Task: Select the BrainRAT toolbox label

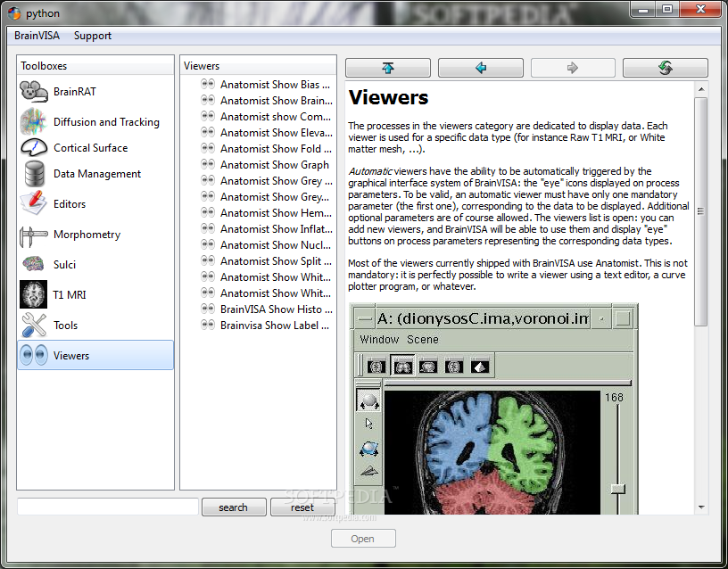Action: pyautogui.click(x=75, y=92)
